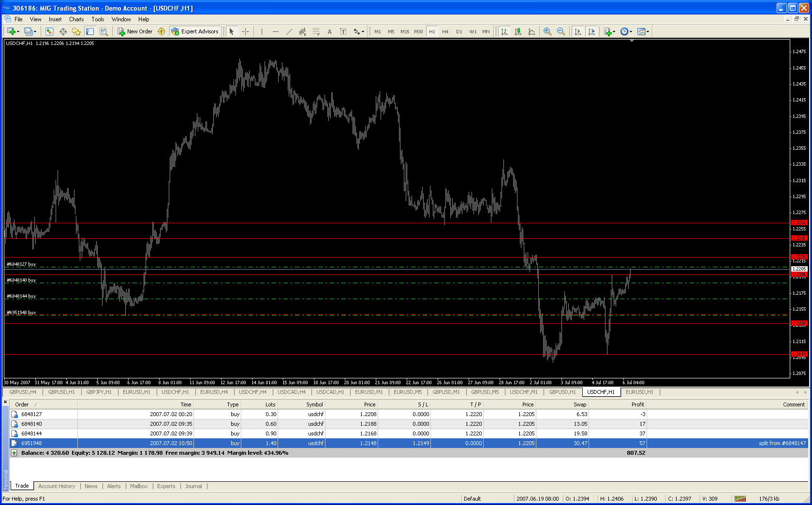Switch to the EURUSD,M5 chart tab
This screenshot has height=505, width=812.
point(408,392)
